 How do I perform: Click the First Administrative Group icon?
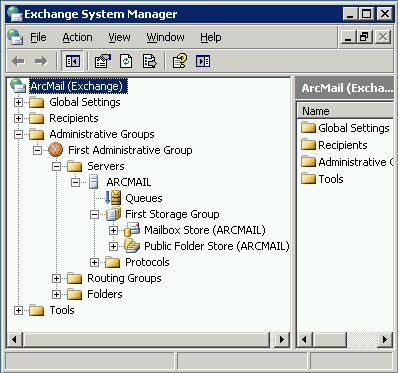(x=55, y=150)
